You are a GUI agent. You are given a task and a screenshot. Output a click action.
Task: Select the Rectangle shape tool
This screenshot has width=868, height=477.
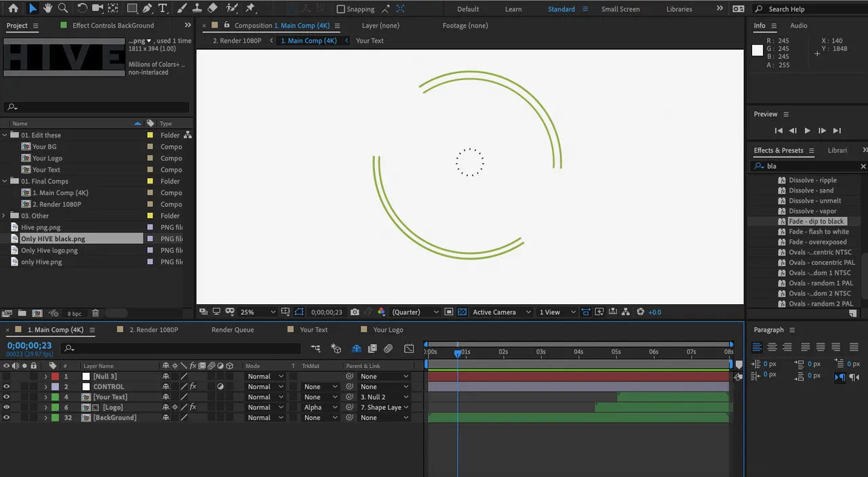pyautogui.click(x=132, y=8)
